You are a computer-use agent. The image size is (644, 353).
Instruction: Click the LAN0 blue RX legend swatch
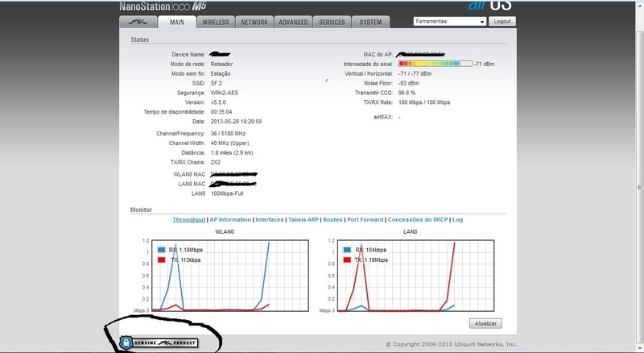(x=347, y=250)
